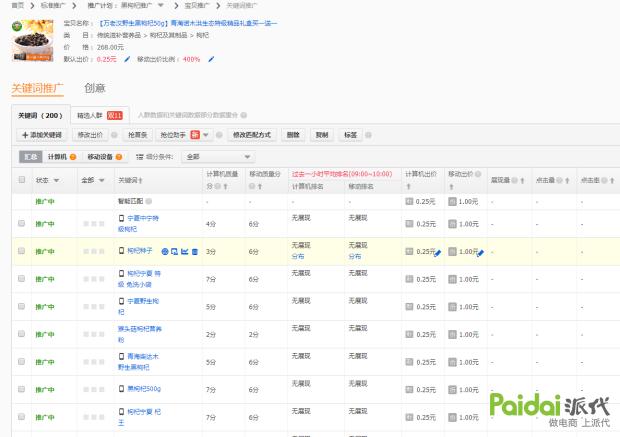Check the box for 宁夏中宁特级枸杞 row

22,223
